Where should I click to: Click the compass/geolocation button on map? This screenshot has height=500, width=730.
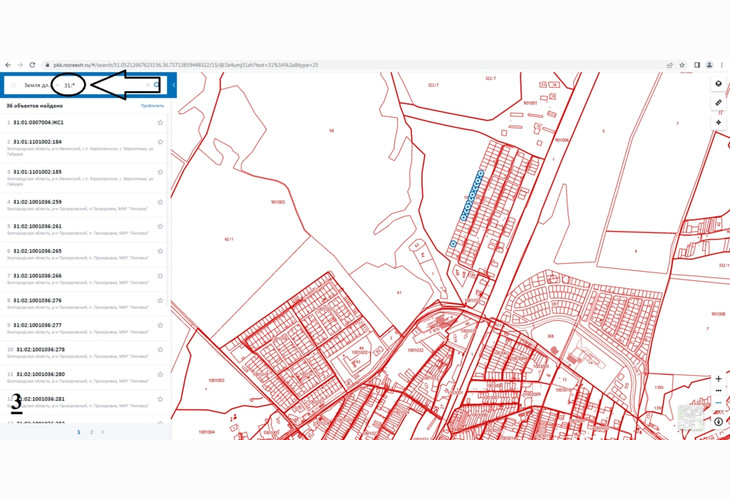click(x=718, y=421)
